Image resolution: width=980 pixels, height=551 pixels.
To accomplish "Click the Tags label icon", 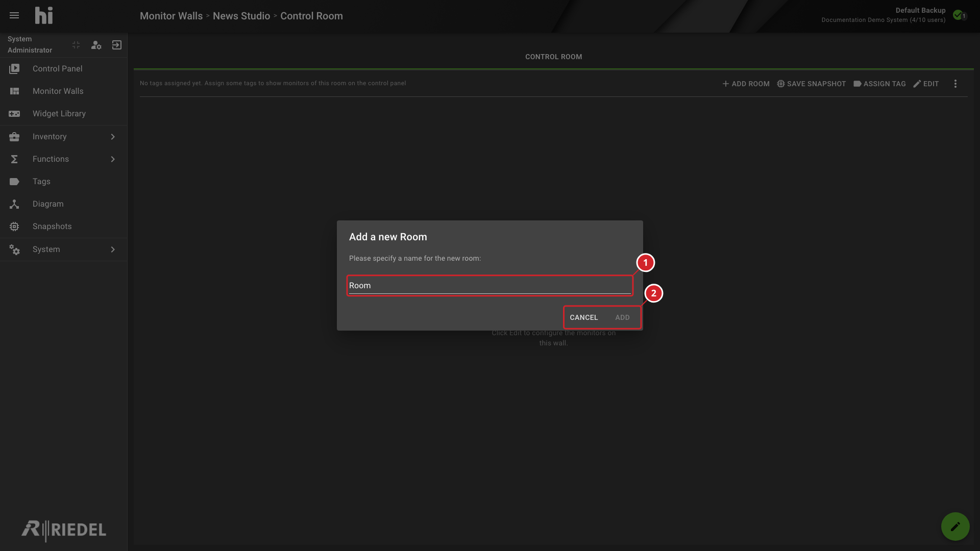I will pyautogui.click(x=14, y=181).
